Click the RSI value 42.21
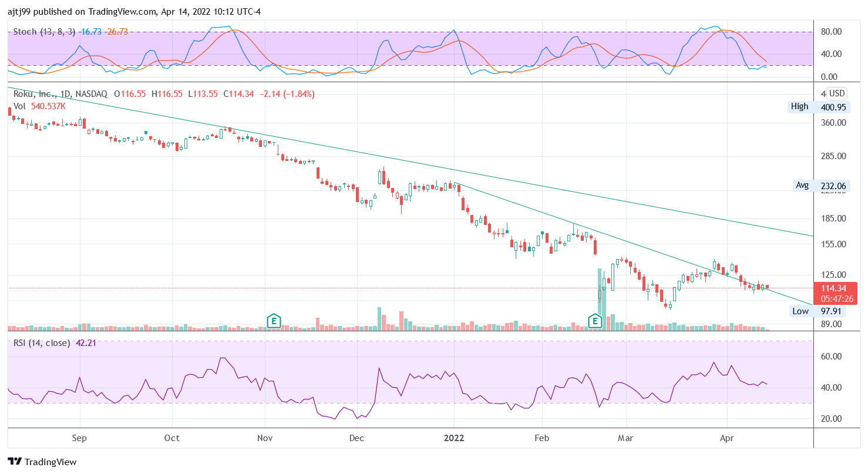This screenshot has width=868, height=474. [x=86, y=342]
